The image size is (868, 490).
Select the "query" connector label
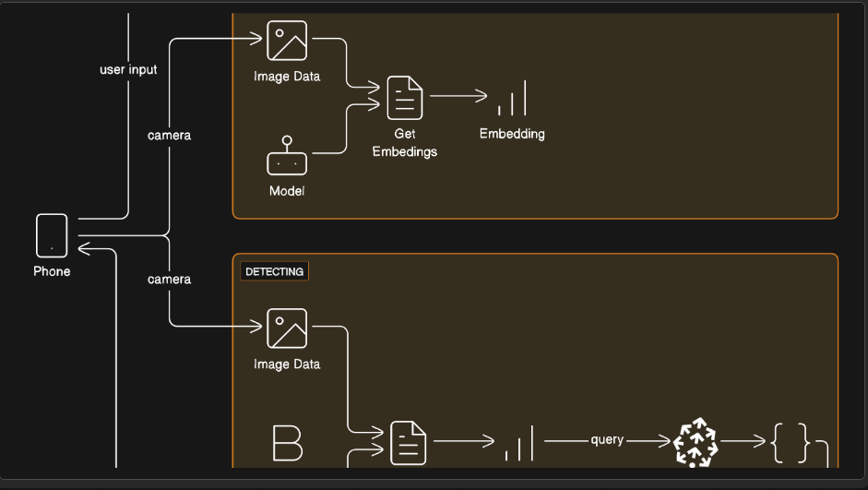607,440
